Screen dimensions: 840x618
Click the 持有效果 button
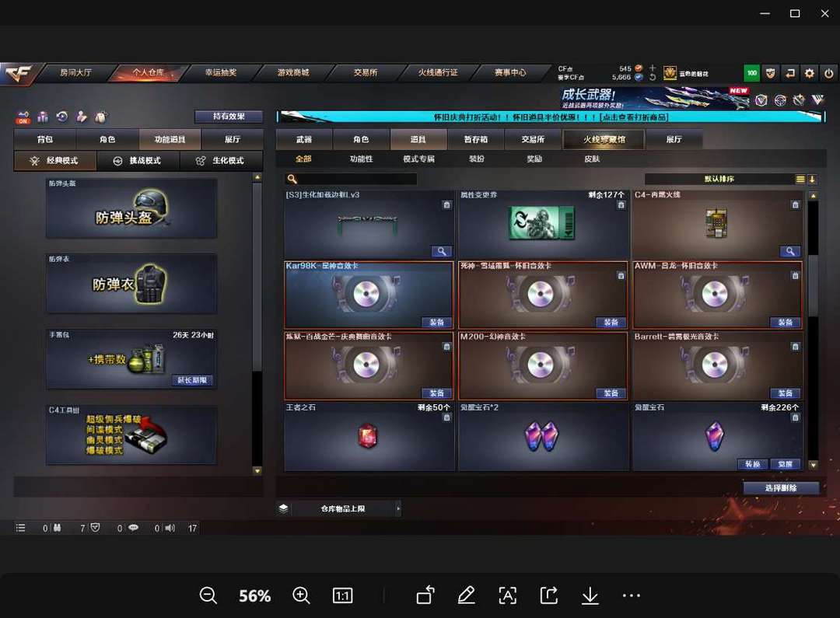[229, 116]
